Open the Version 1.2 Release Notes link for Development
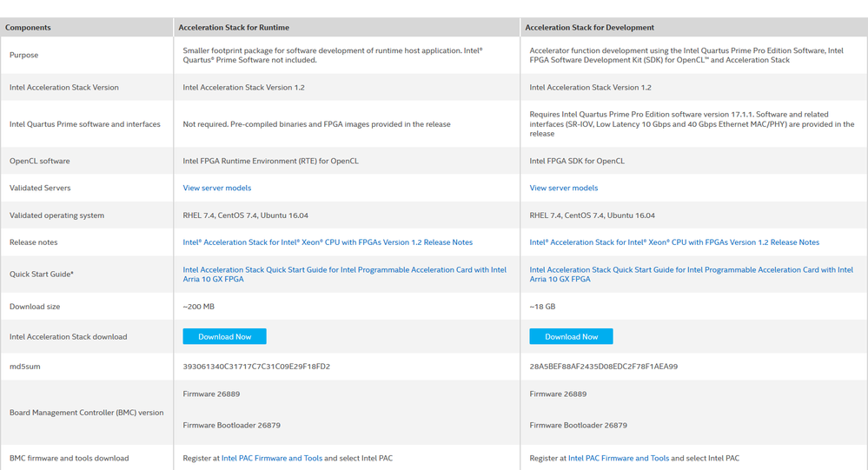 pyautogui.click(x=674, y=242)
